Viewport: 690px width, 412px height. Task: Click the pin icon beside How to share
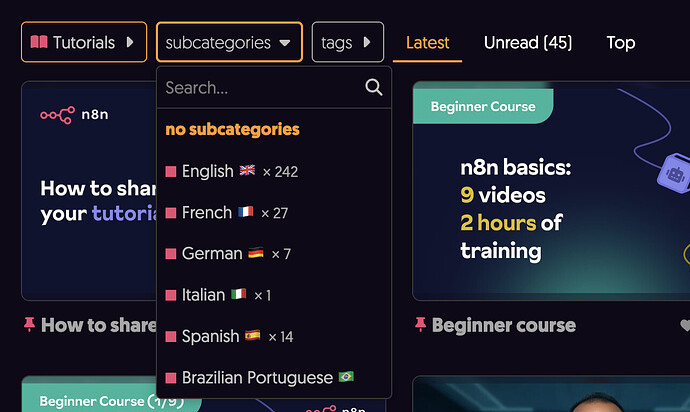tap(29, 324)
